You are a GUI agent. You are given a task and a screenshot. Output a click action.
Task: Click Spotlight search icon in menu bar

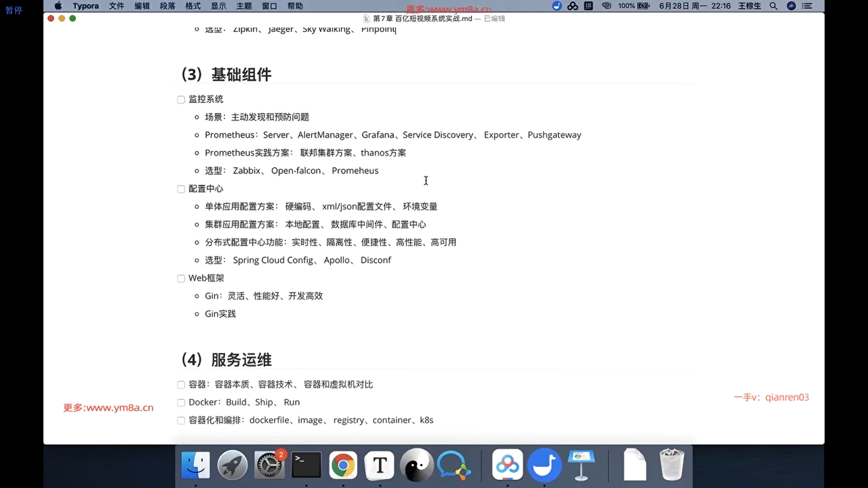tap(774, 6)
